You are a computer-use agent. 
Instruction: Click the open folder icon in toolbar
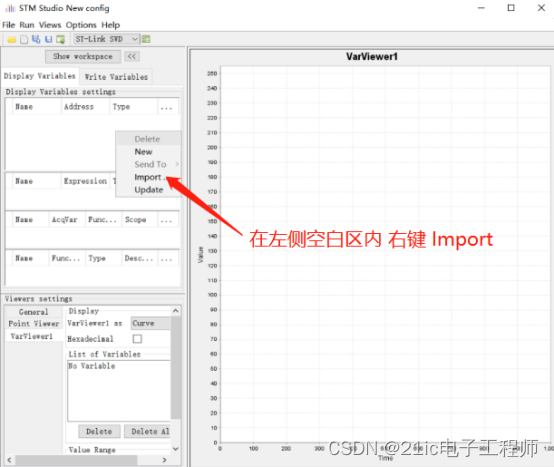(12, 39)
